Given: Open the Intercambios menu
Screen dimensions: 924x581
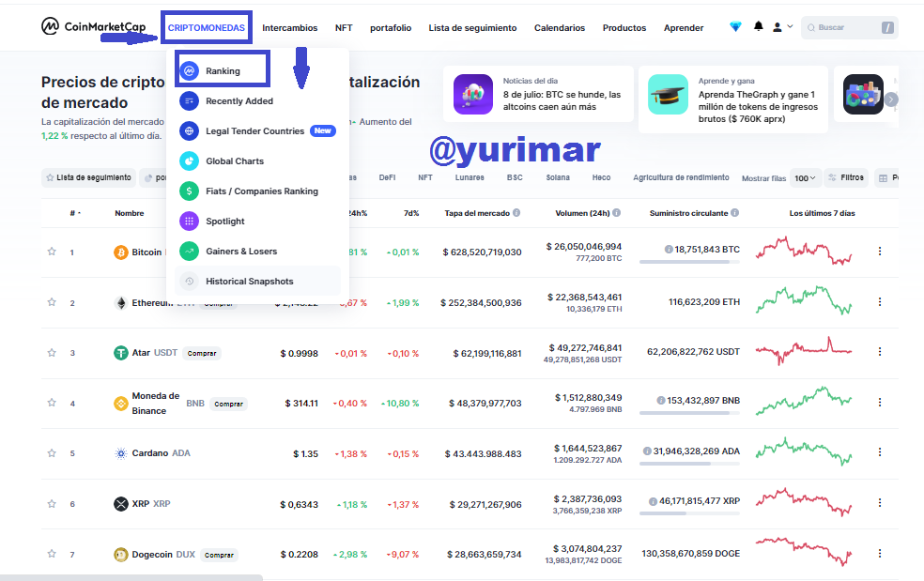Looking at the screenshot, I should [x=289, y=28].
